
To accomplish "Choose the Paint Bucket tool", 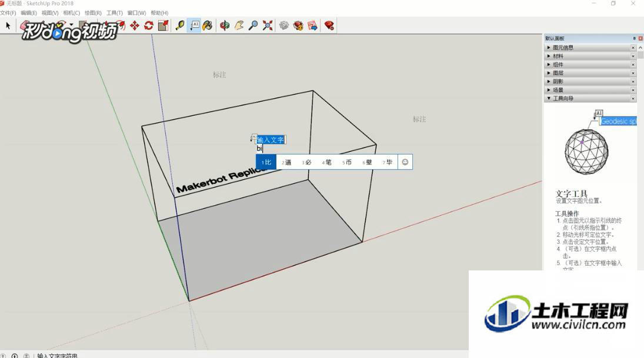I will [x=208, y=25].
